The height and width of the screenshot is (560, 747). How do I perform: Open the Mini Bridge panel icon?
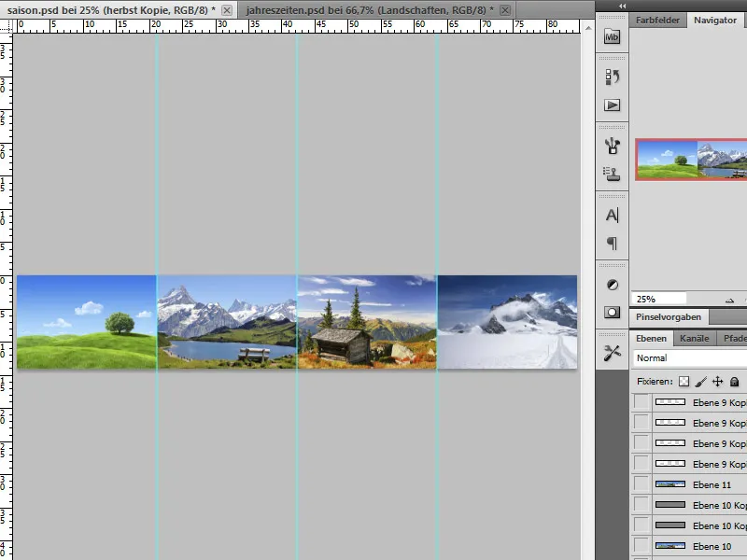[612, 36]
